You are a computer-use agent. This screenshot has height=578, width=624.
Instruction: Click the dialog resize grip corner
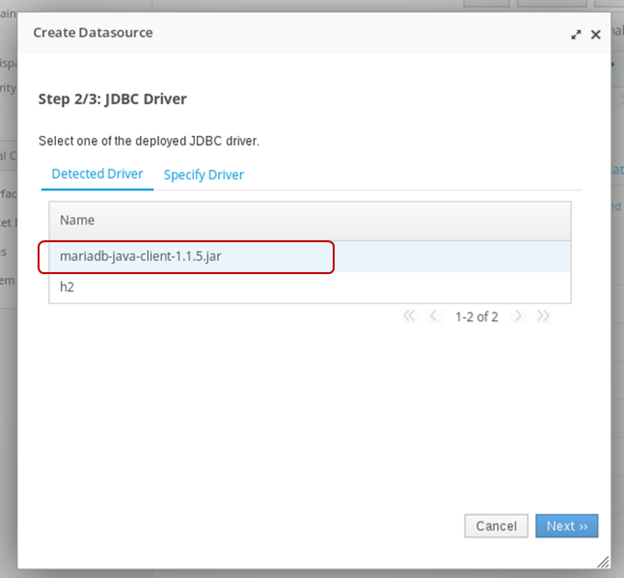coord(602,561)
